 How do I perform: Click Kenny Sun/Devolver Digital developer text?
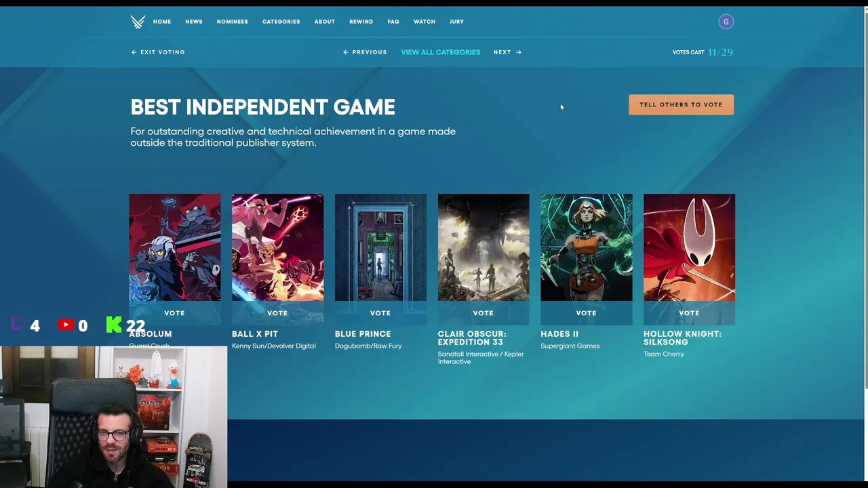coord(273,346)
